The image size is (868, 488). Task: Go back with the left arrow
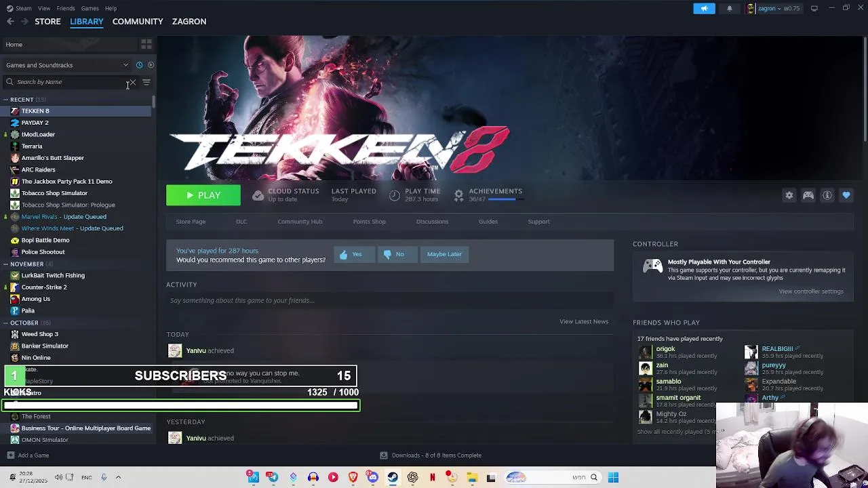(x=10, y=22)
